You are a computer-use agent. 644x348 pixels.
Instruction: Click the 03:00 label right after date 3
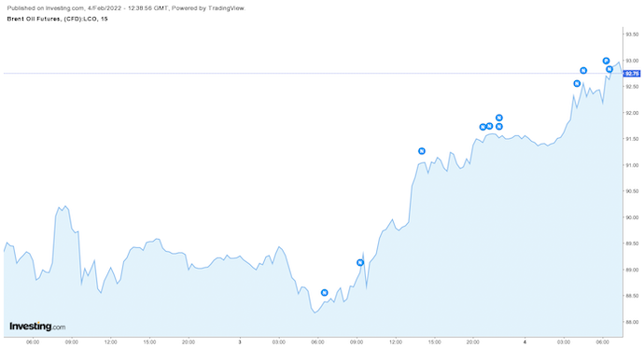pos(279,341)
